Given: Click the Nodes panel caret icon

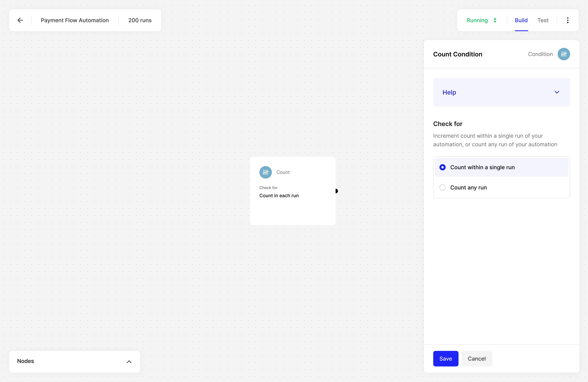Looking at the screenshot, I should pyautogui.click(x=129, y=362).
